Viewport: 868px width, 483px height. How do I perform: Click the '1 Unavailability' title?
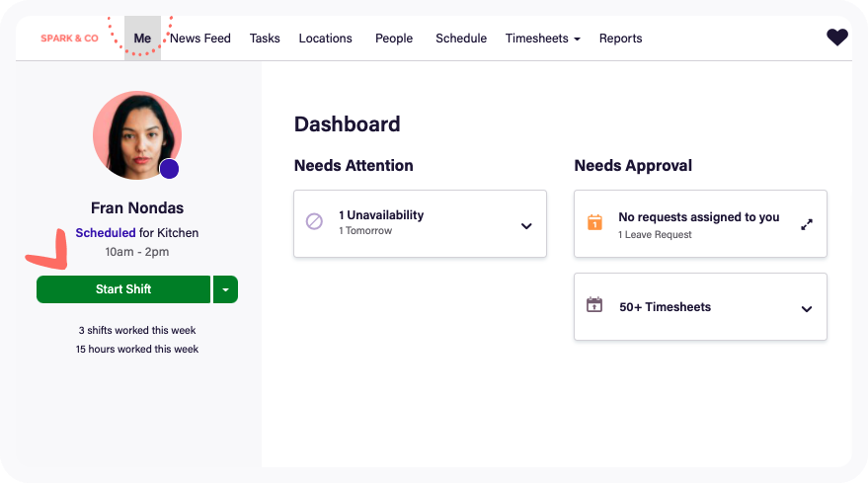[x=381, y=215]
